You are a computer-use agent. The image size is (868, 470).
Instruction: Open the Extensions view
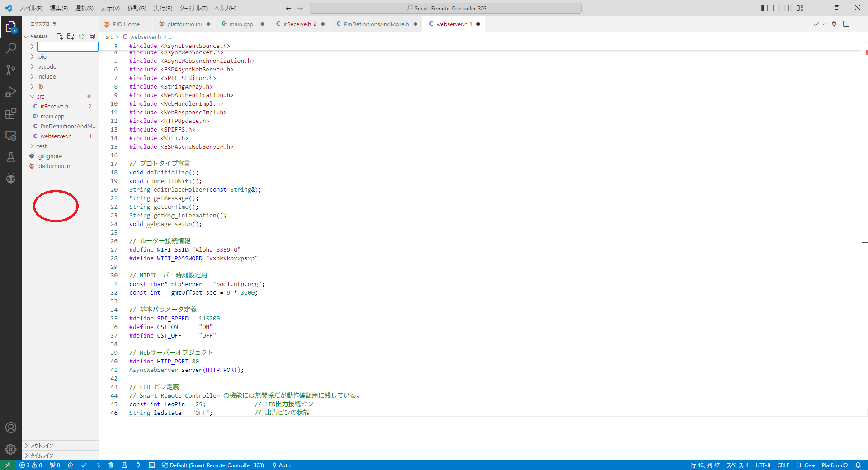click(11, 113)
